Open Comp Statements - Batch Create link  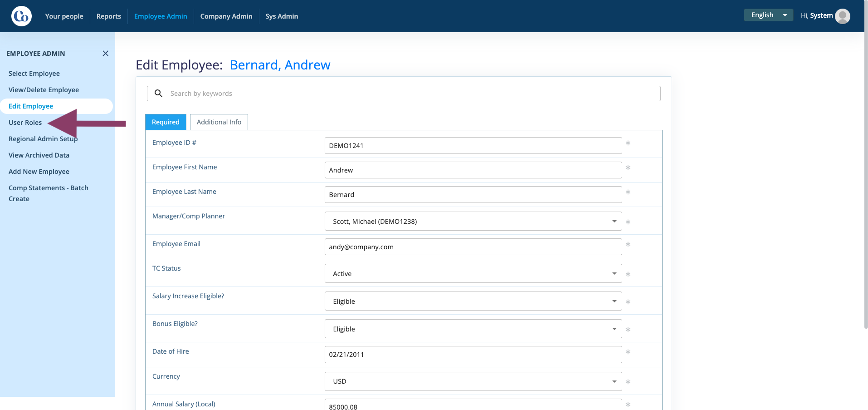[x=49, y=193]
